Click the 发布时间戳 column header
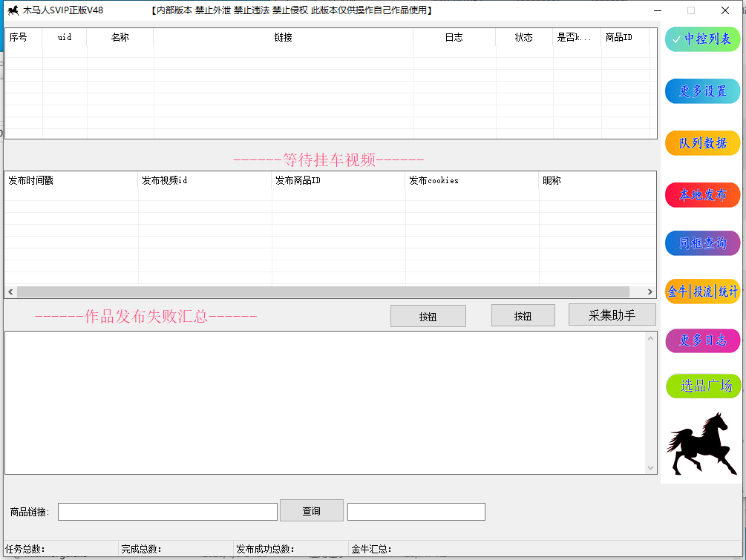Viewport: 746px width, 560px height. click(x=71, y=180)
